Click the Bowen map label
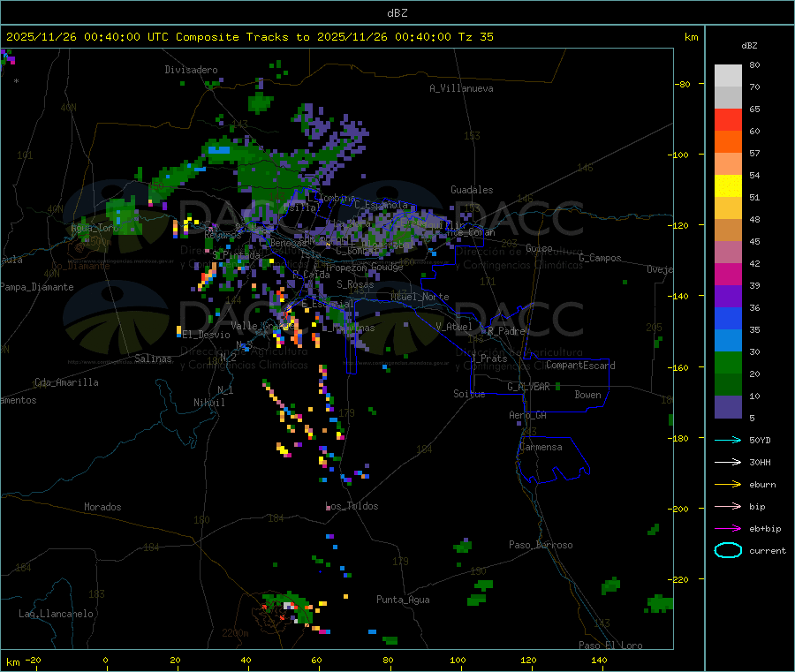 (x=587, y=395)
